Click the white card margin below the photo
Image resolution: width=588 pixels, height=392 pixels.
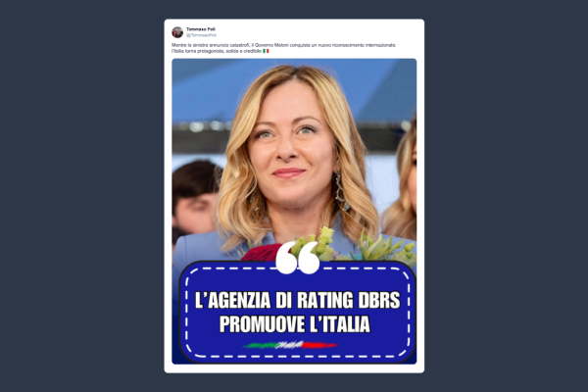(294, 368)
